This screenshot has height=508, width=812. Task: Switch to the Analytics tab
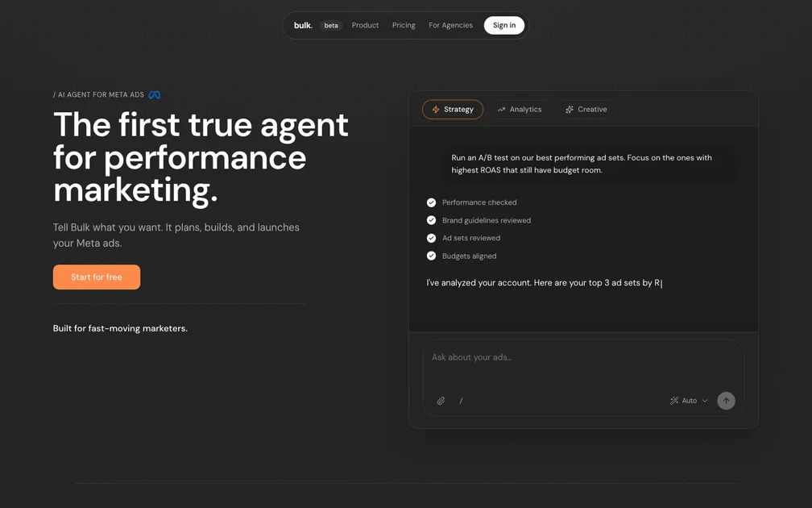(x=520, y=109)
